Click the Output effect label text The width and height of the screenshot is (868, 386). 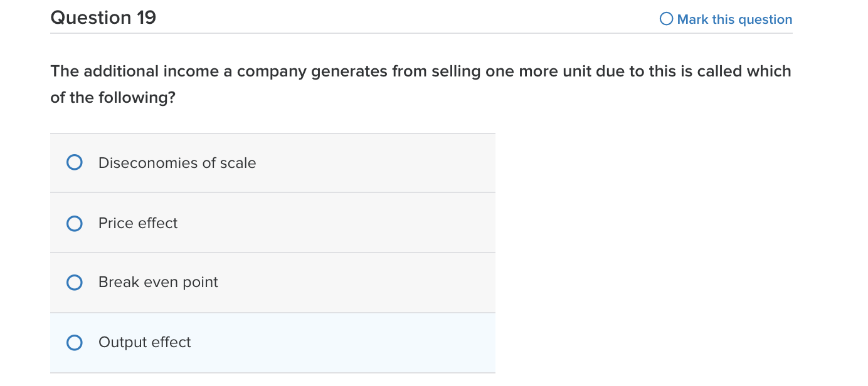144,342
